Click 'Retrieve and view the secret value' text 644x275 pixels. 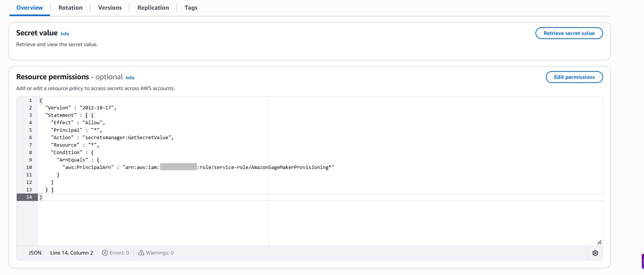57,44
